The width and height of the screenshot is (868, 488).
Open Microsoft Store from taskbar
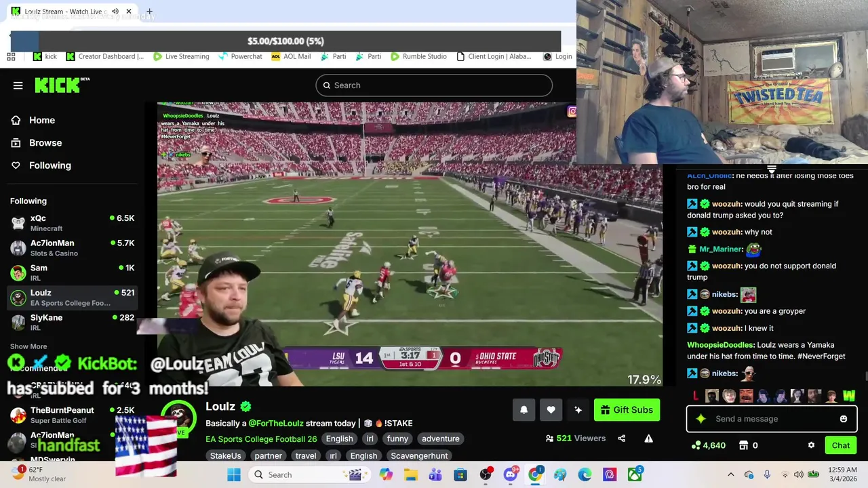460,474
